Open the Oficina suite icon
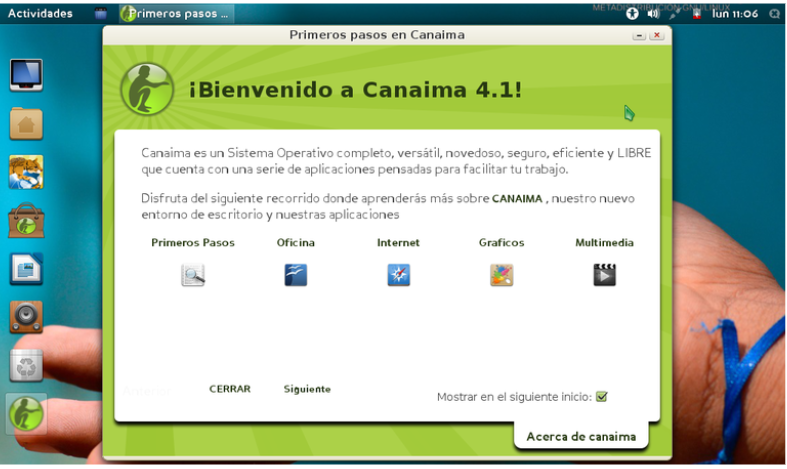Screen dimensions: 787x469 click(x=296, y=275)
